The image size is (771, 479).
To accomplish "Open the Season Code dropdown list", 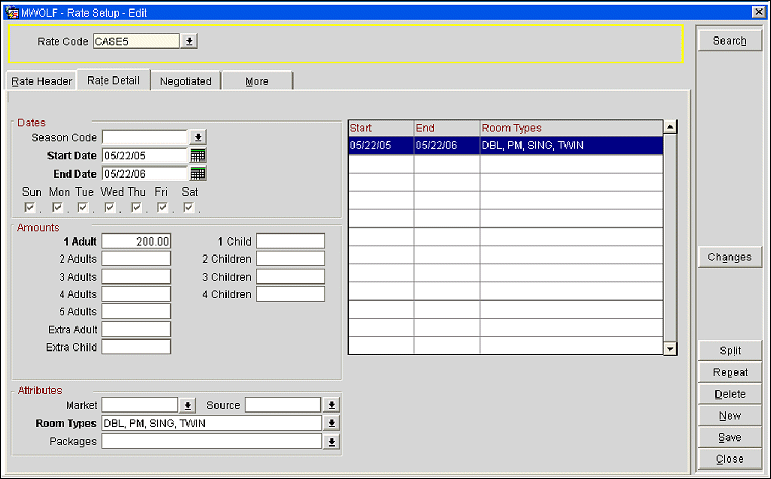I will (198, 138).
